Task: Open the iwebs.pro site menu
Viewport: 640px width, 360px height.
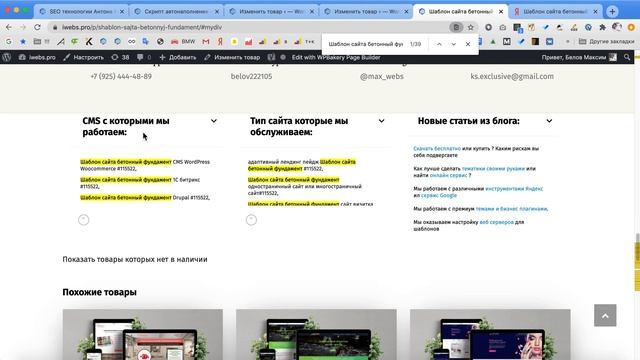Action: (x=37, y=57)
